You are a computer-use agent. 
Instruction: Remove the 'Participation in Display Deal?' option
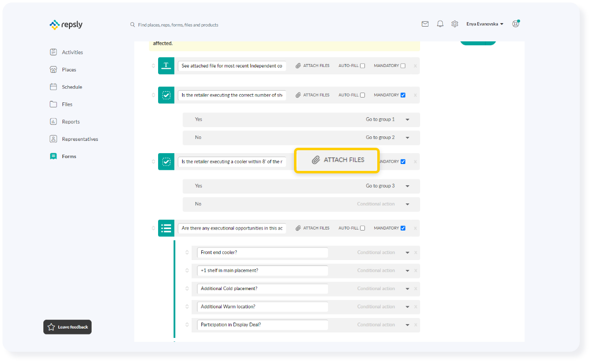415,325
